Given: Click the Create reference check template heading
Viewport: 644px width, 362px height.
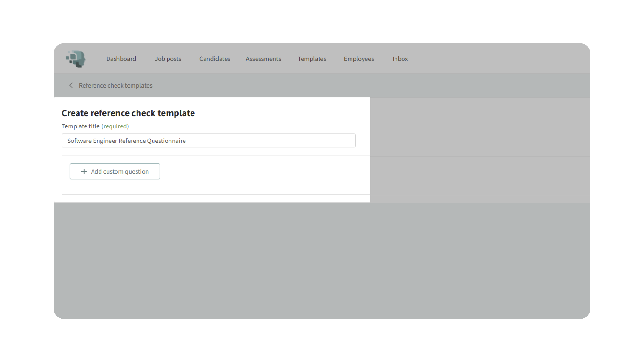Looking at the screenshot, I should click(128, 113).
